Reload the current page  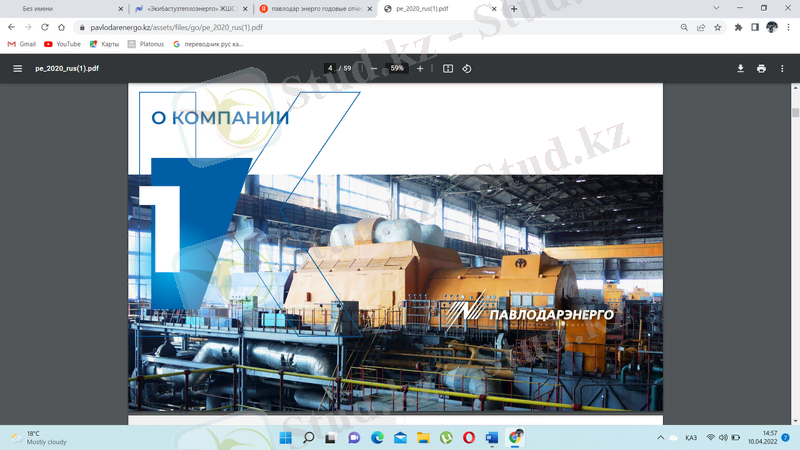(45, 27)
